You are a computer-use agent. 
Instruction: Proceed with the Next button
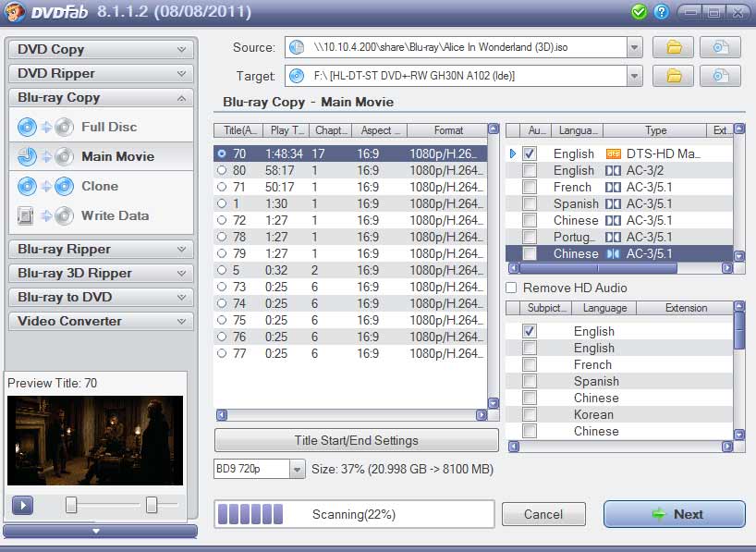[x=675, y=514]
